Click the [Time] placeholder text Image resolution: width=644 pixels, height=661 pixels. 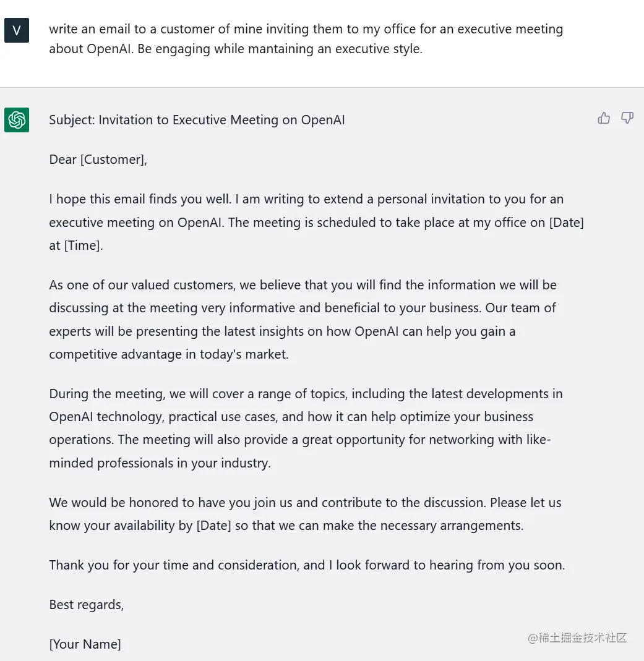tap(83, 245)
